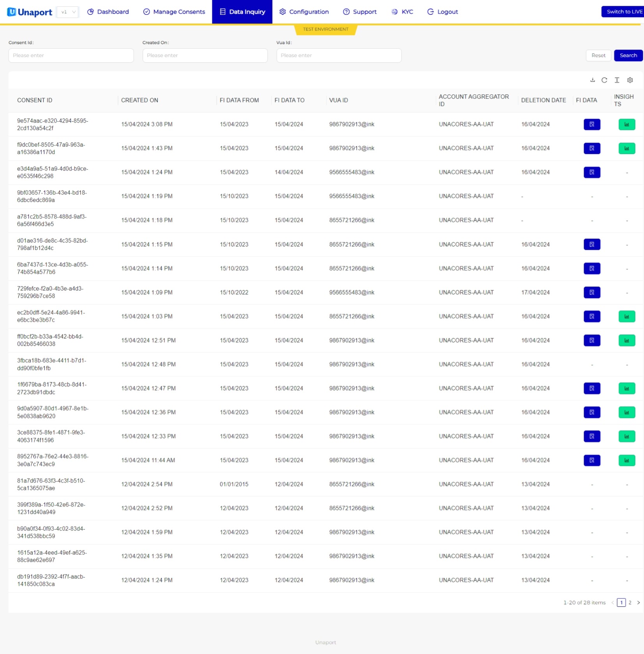Show Insights for consent ec2b0dff
Viewport: 644px width, 654px height.
coord(626,316)
